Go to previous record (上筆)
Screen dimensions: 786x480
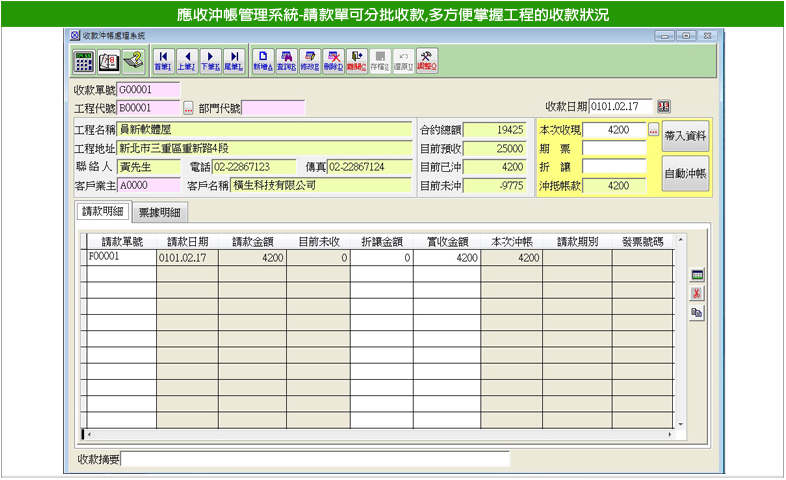tap(186, 60)
